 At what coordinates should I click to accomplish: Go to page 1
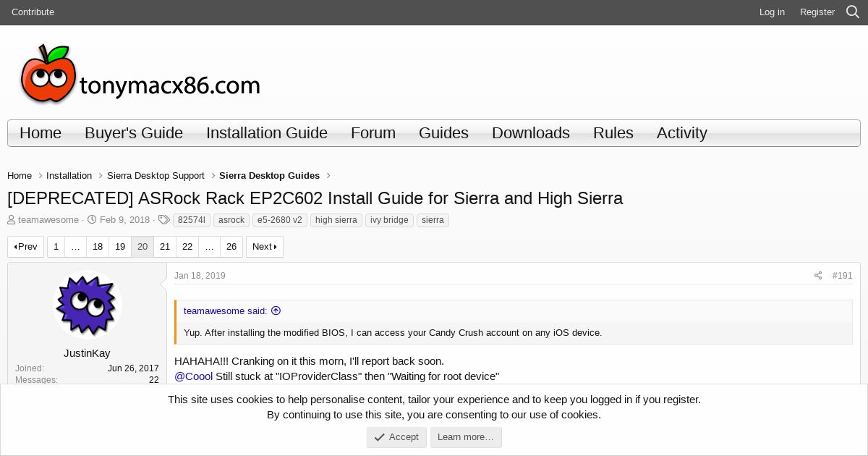[x=56, y=247]
